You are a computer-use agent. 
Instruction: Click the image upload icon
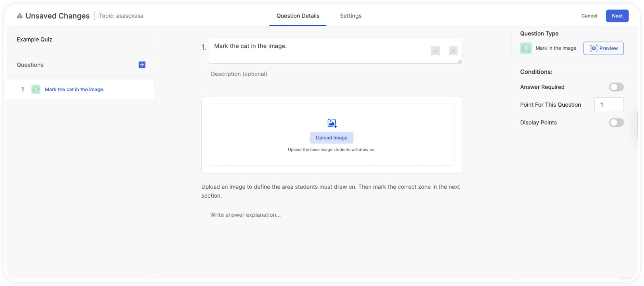pyautogui.click(x=332, y=123)
